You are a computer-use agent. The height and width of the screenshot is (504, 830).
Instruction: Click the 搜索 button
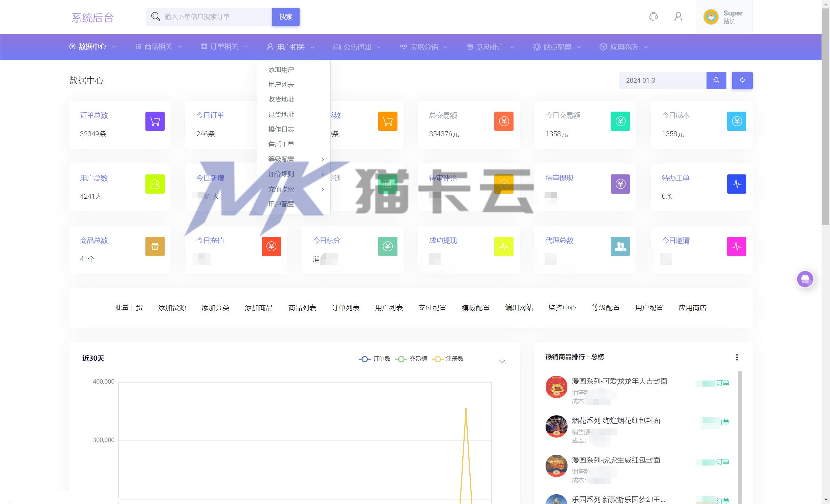(286, 17)
